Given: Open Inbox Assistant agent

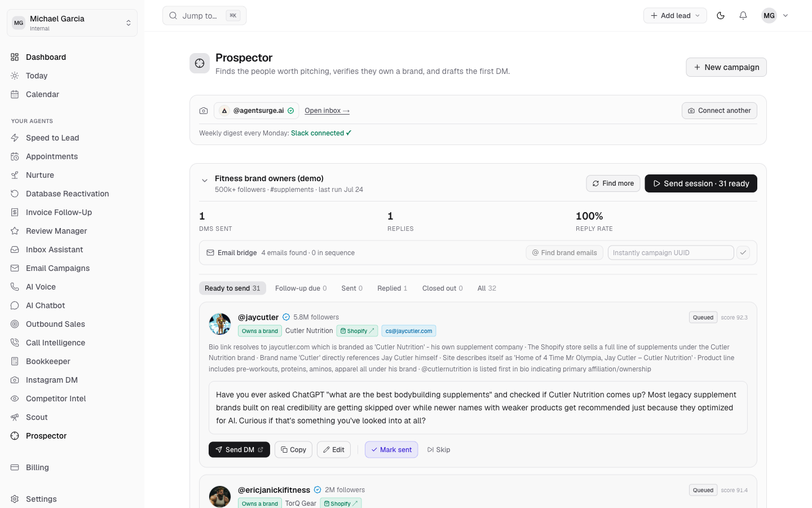Looking at the screenshot, I should click(x=72, y=249).
